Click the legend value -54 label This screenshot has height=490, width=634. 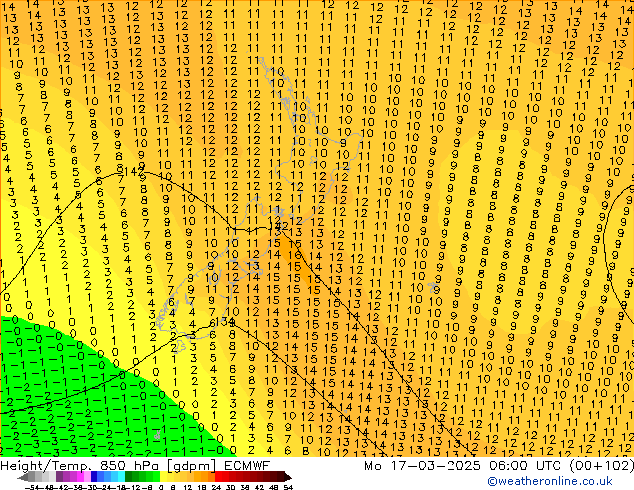point(32,487)
